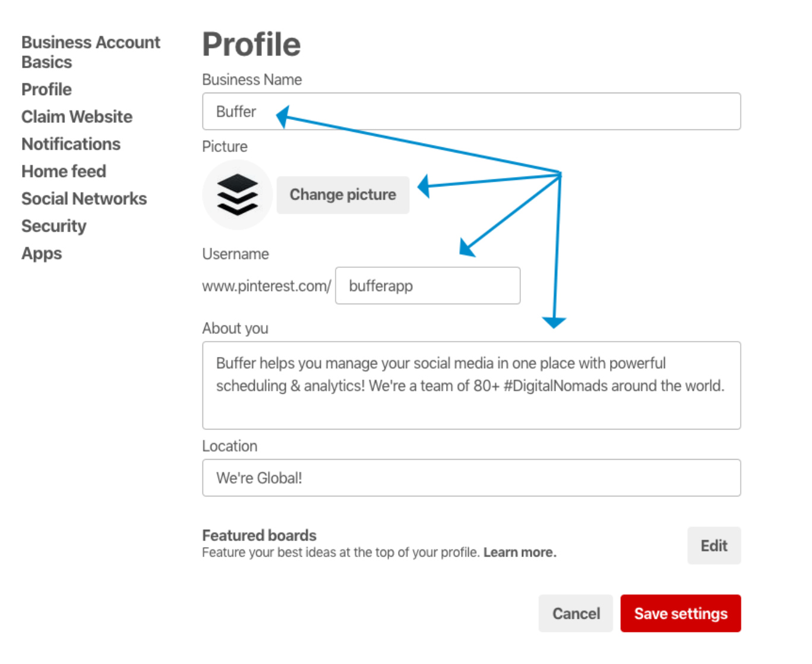Viewport: 812px width, 664px height.
Task: Click the Username label
Action: coord(235,254)
